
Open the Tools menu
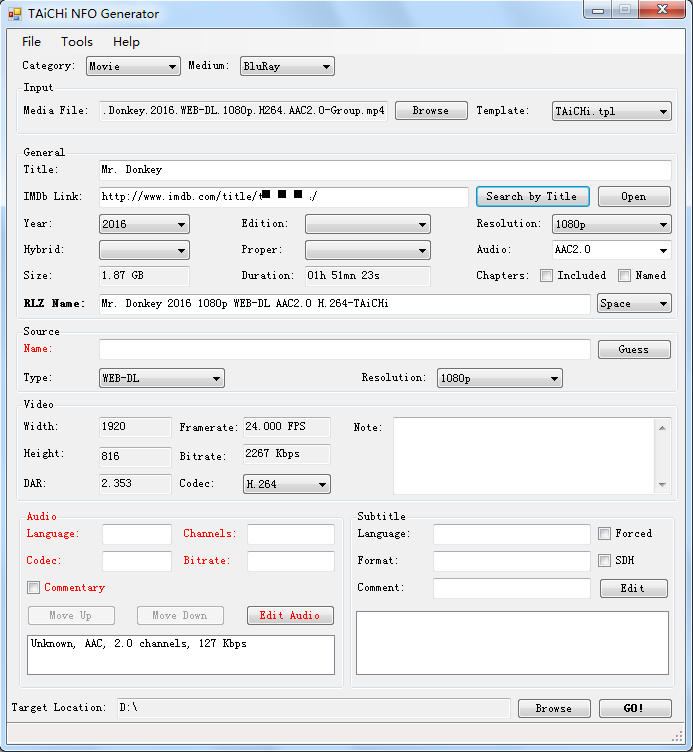point(77,42)
